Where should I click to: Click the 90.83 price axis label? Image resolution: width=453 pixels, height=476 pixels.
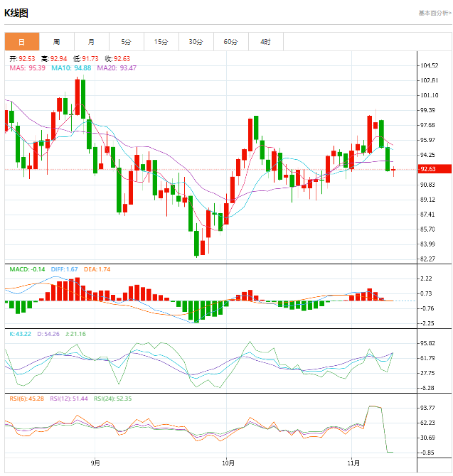tap(427, 185)
